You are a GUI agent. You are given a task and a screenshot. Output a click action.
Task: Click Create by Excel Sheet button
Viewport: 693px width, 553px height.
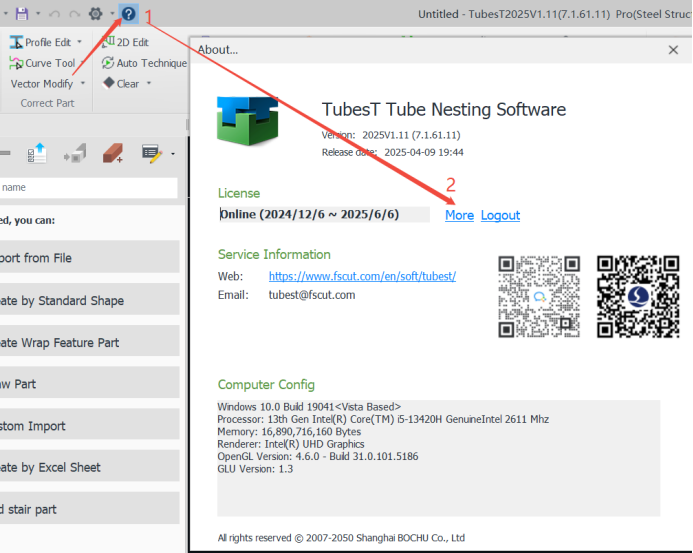coord(89,466)
